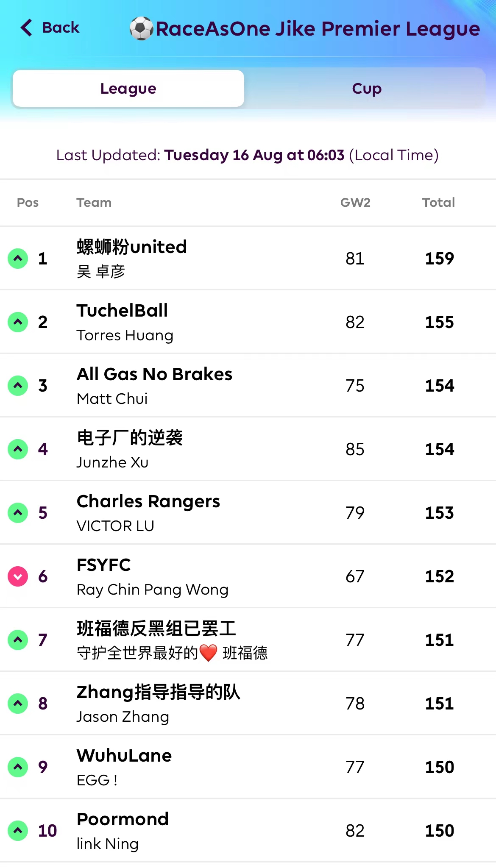Screen dimensions: 496x868
Task: Click the soccer ball icon in title
Action: [x=141, y=28]
